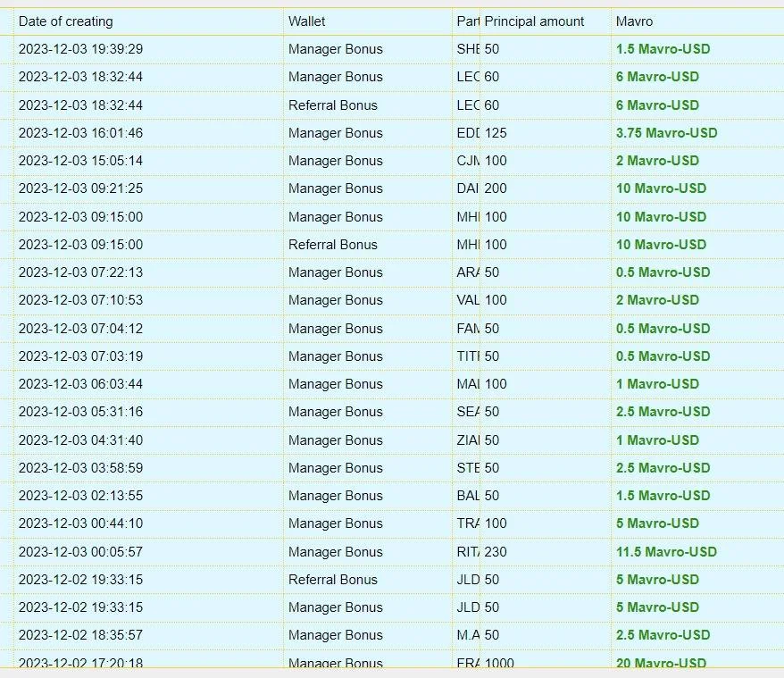Select date cell 2023-12-03 06:03:44

pos(80,384)
